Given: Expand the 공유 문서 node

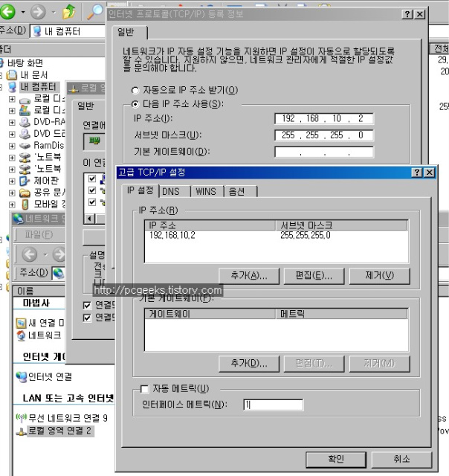Looking at the screenshot, I should (x=12, y=193).
